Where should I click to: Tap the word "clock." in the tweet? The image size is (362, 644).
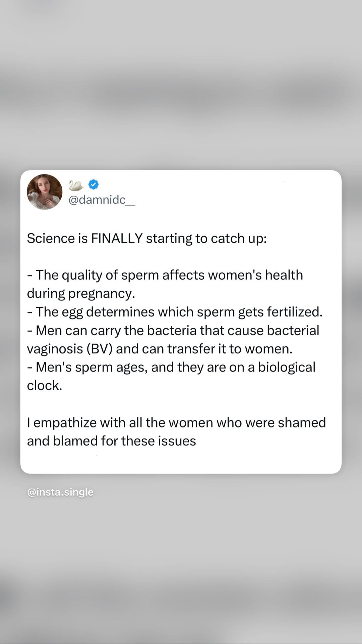(x=45, y=386)
